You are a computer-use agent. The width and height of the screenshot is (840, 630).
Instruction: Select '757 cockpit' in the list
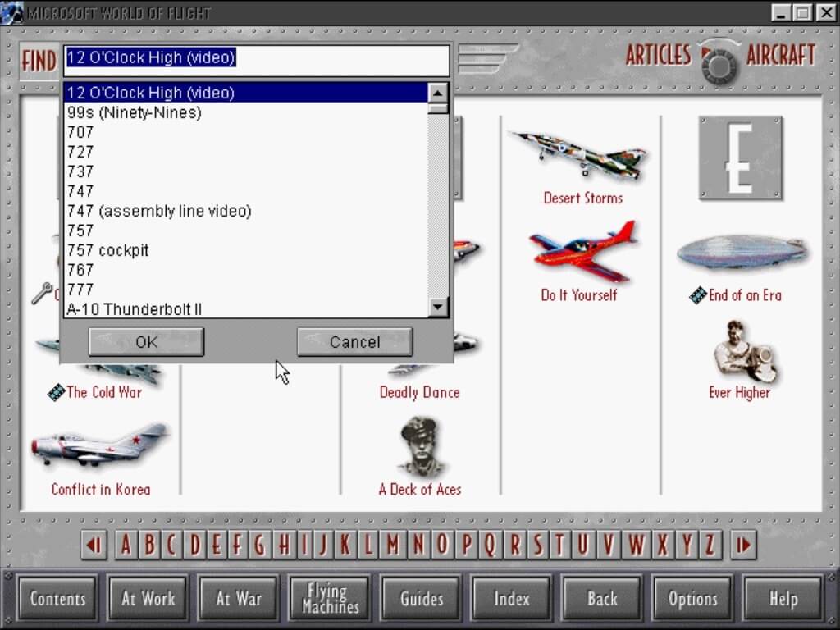[246, 250]
